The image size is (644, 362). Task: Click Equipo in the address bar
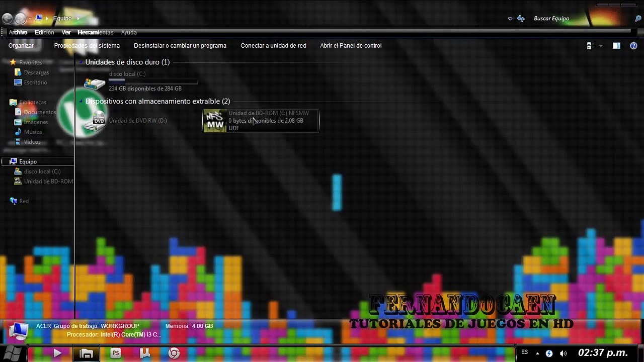tap(62, 18)
